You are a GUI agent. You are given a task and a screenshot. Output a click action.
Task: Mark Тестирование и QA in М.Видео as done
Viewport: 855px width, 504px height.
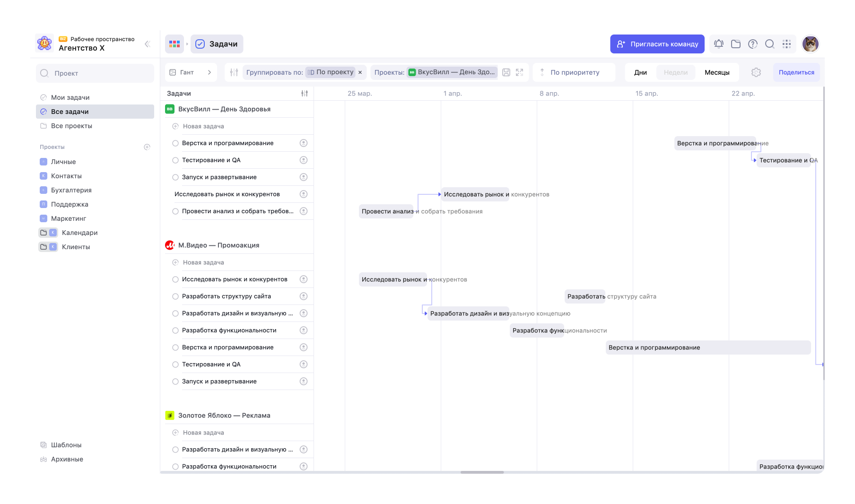coord(175,365)
